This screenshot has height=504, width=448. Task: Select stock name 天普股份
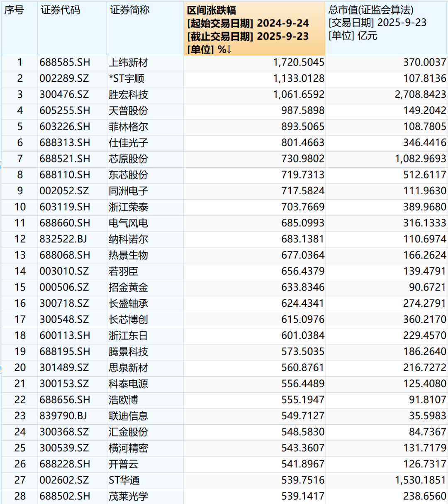coord(128,111)
